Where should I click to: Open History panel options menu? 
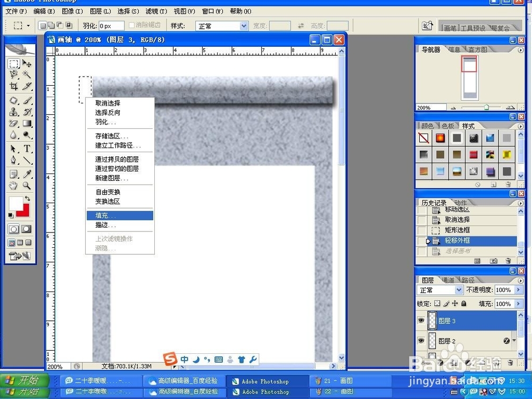tap(521, 203)
